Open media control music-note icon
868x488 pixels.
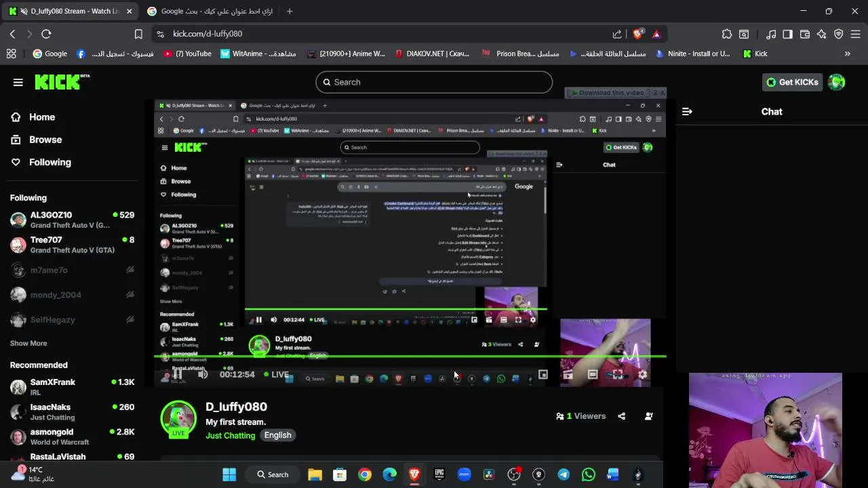point(771,34)
